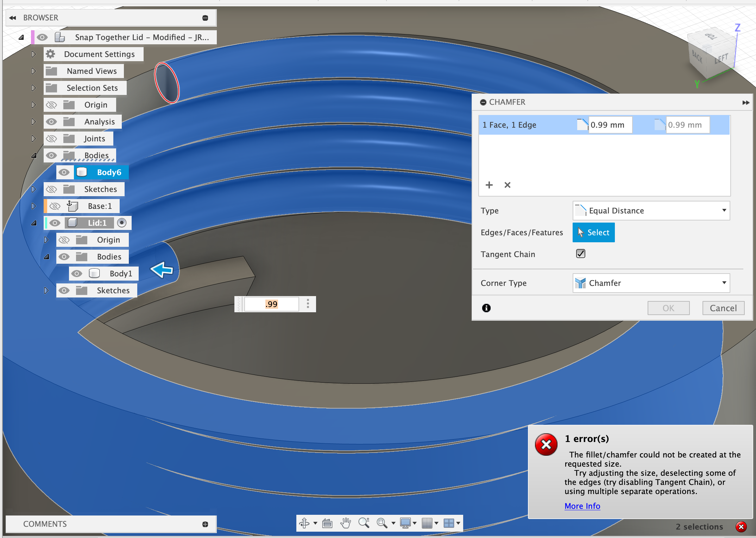Viewport: 756px width, 538px height.
Task: Select the Pan tool
Action: (345, 523)
